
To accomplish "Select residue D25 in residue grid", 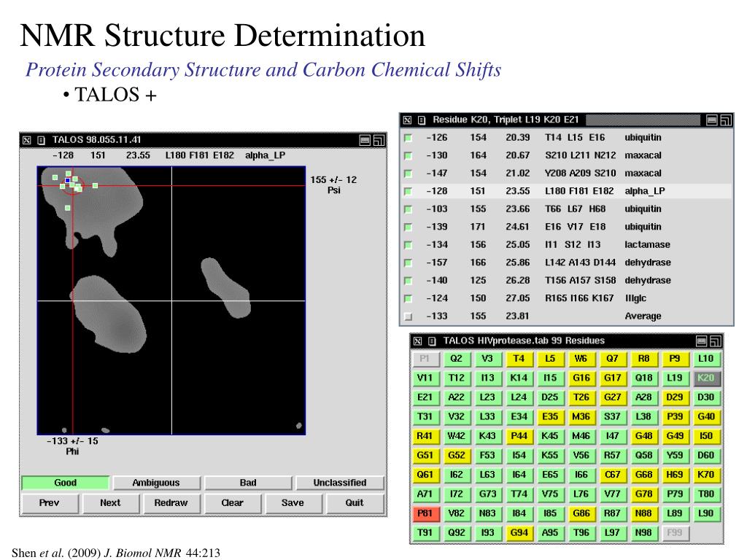I will pyautogui.click(x=550, y=397).
